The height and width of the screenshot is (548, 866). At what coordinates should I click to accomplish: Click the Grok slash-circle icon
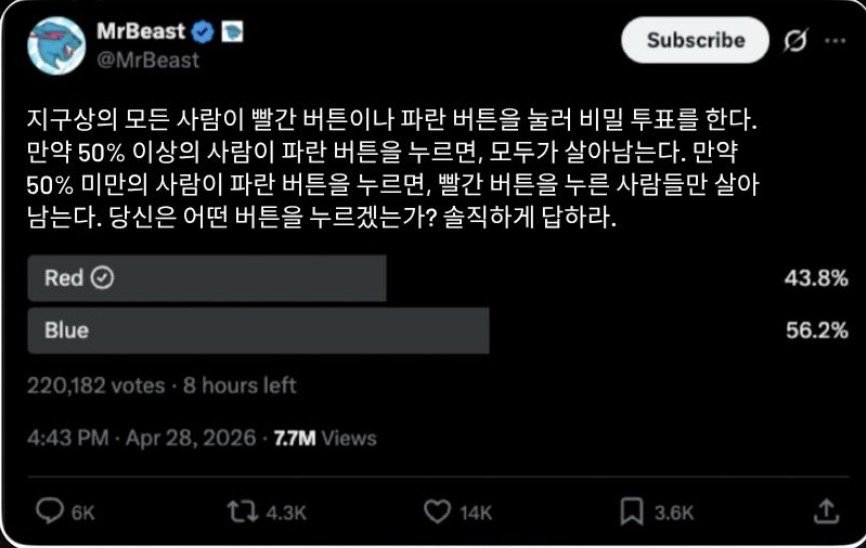click(795, 40)
